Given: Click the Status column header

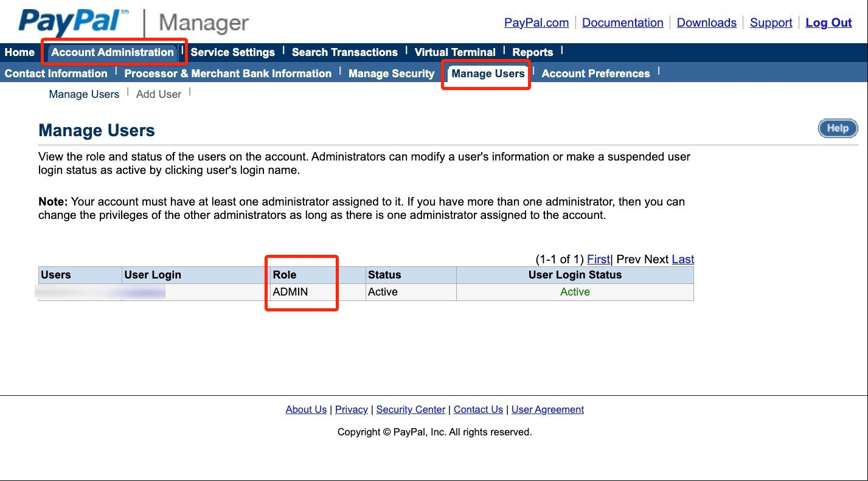Looking at the screenshot, I should [x=411, y=275].
